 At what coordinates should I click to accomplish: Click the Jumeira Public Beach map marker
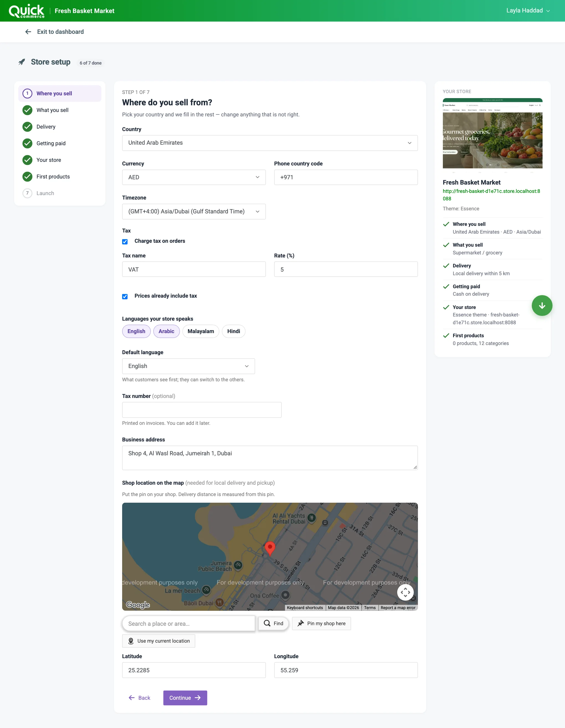click(x=238, y=565)
